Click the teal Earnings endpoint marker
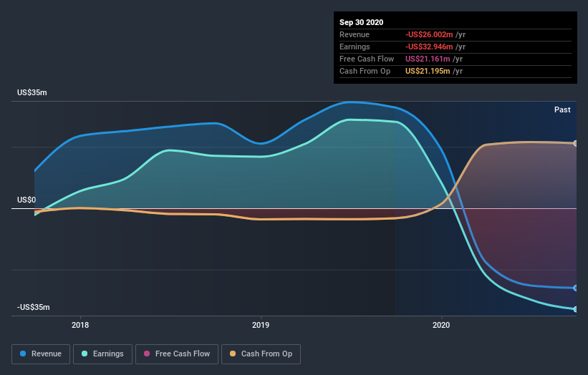 (575, 309)
